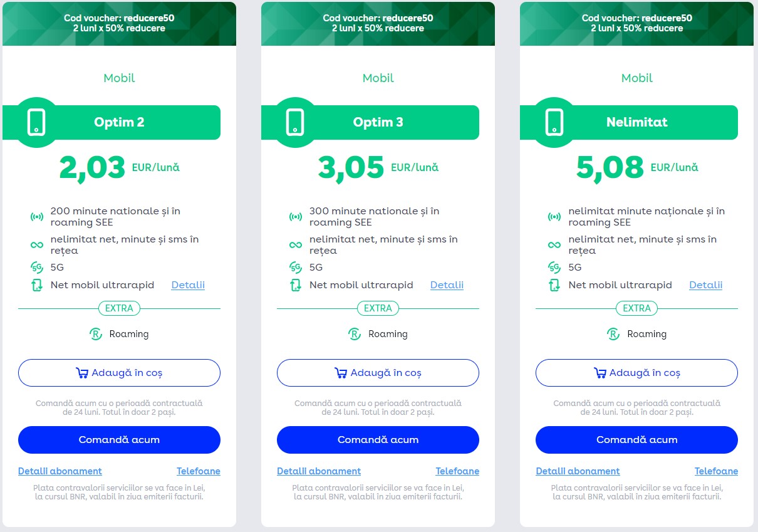758x532 pixels.
Task: Click the phone icon beside Optim 3
Action: tap(295, 122)
